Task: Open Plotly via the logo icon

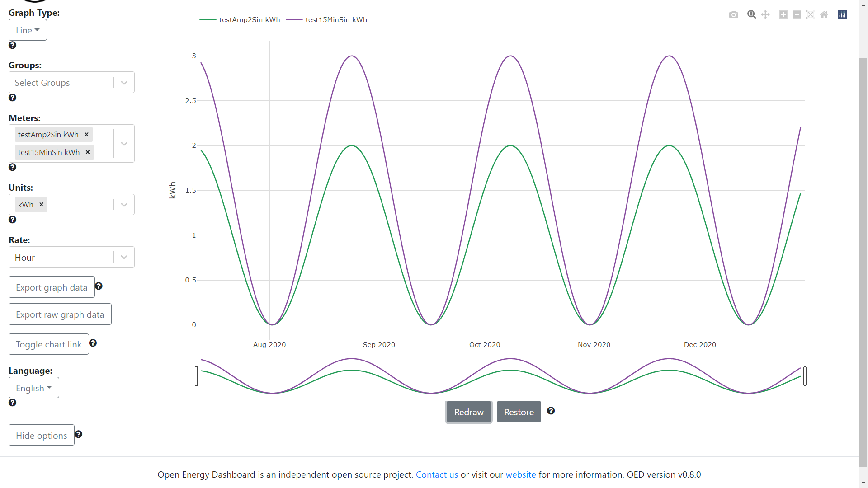Action: 842,14
